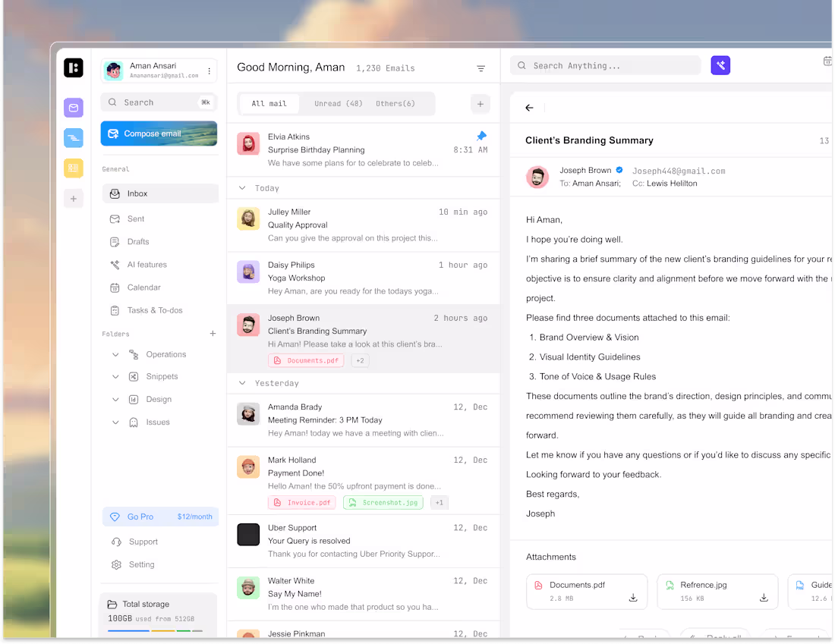The height and width of the screenshot is (644, 835).
Task: Switch to Others(6) tab
Action: click(395, 104)
